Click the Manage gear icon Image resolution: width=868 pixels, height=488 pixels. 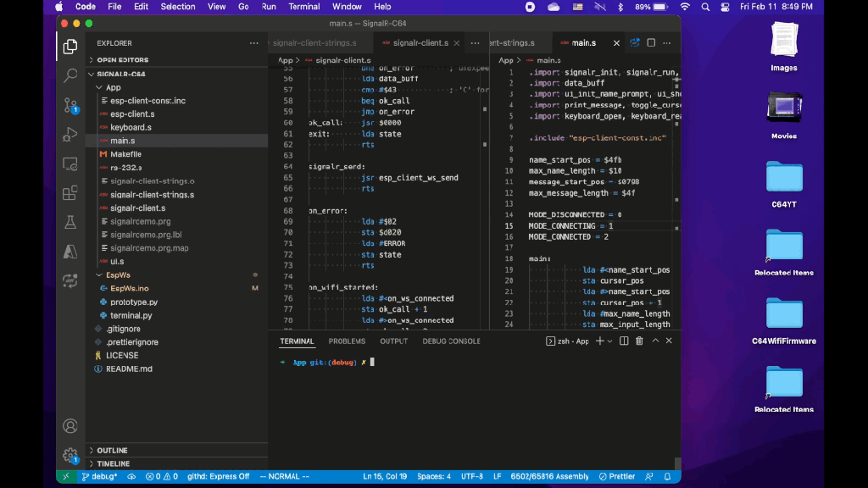pyautogui.click(x=70, y=455)
